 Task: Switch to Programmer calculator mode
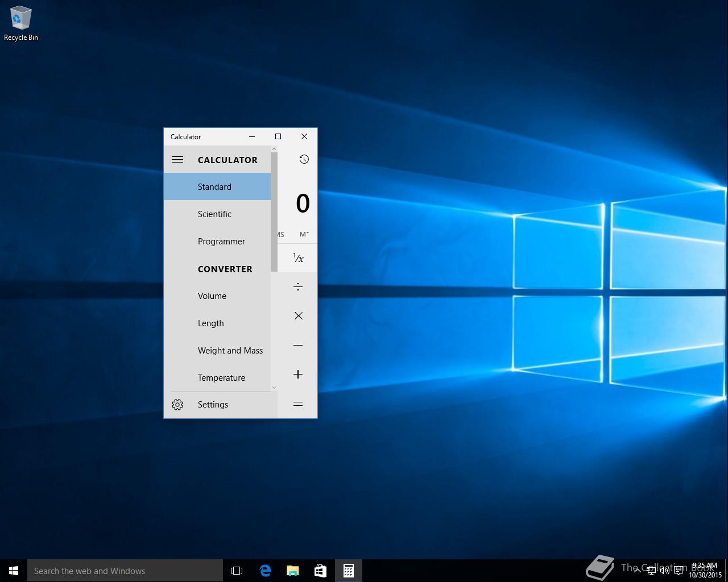217,242
